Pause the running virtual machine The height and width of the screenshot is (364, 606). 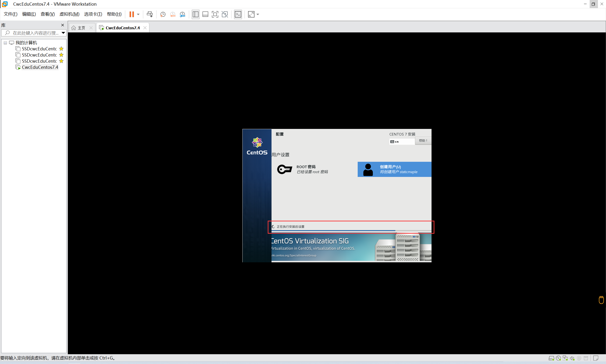(x=132, y=14)
